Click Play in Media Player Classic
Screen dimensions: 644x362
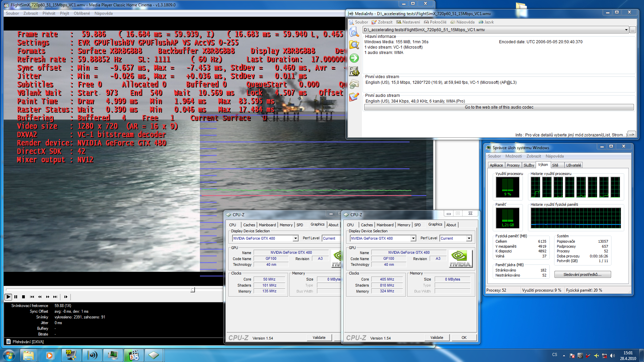pos(8,297)
